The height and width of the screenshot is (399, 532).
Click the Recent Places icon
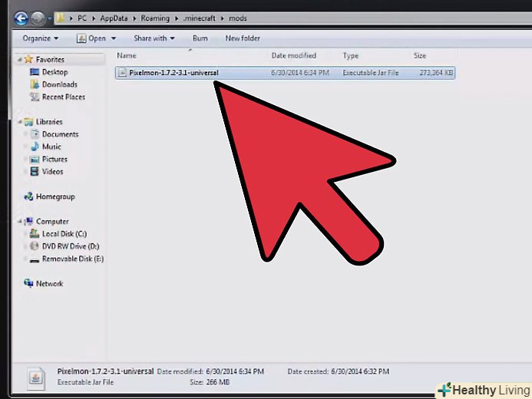click(x=35, y=97)
